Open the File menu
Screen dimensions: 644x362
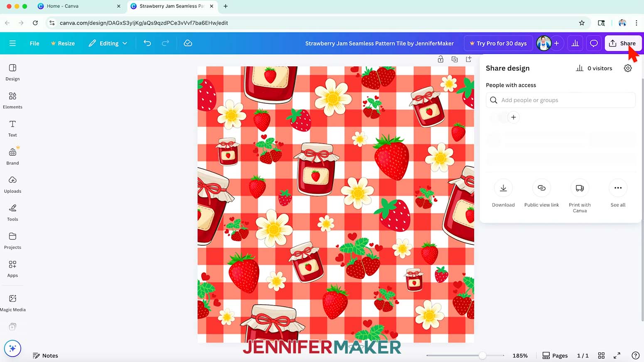[x=34, y=43]
